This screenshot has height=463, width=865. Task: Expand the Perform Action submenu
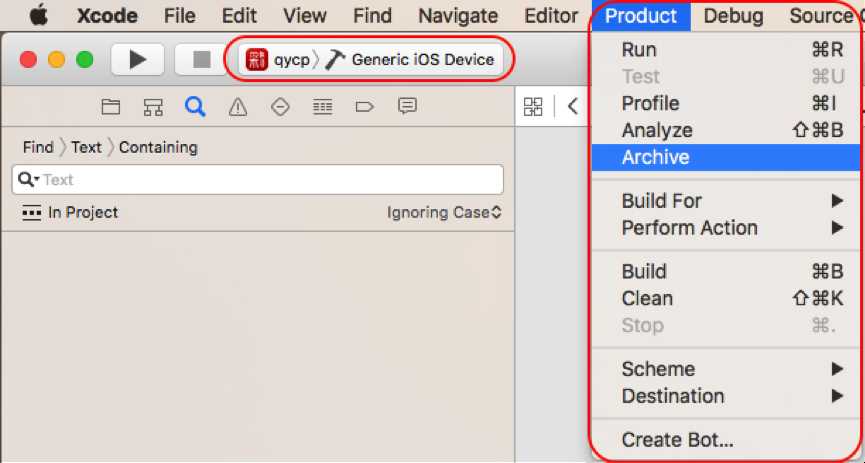725,227
